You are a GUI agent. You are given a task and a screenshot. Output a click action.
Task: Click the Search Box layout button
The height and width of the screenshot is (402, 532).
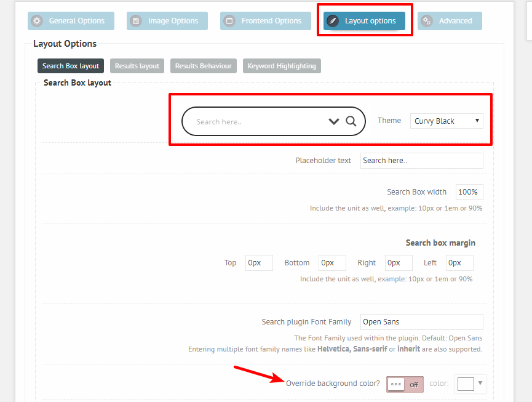[x=70, y=66]
